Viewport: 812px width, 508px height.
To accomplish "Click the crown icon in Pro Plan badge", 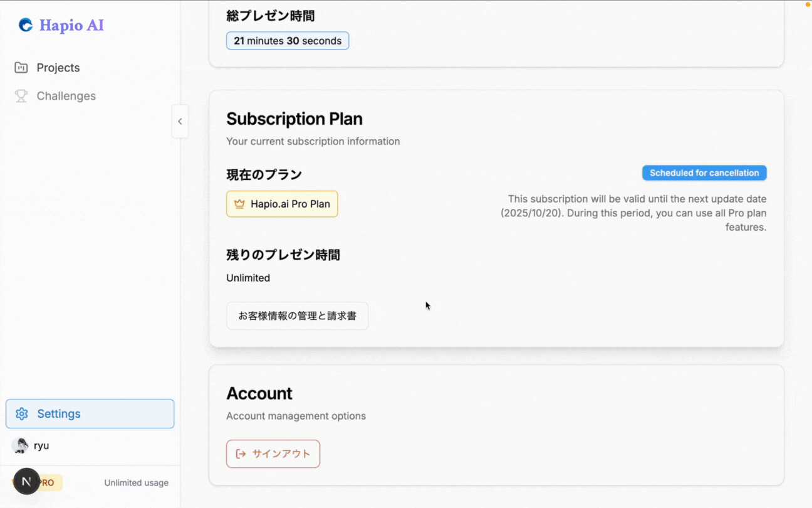I will (239, 204).
